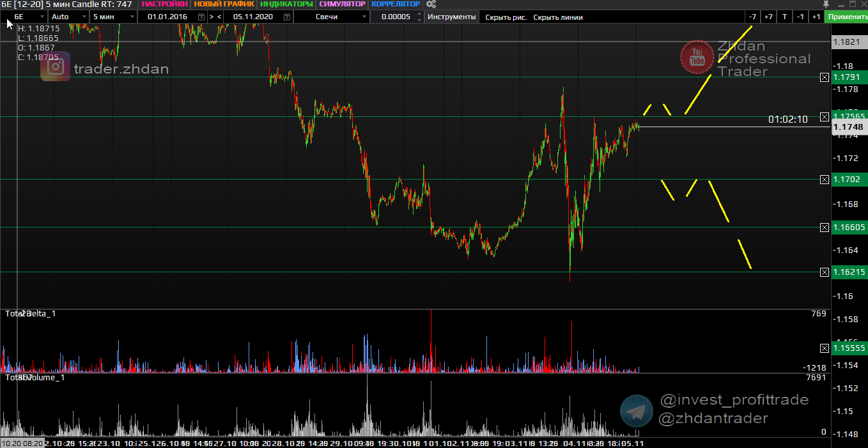Open the НАСТРОЙКИ menu
Viewport: 868px width, 448px height.
click(x=165, y=4)
